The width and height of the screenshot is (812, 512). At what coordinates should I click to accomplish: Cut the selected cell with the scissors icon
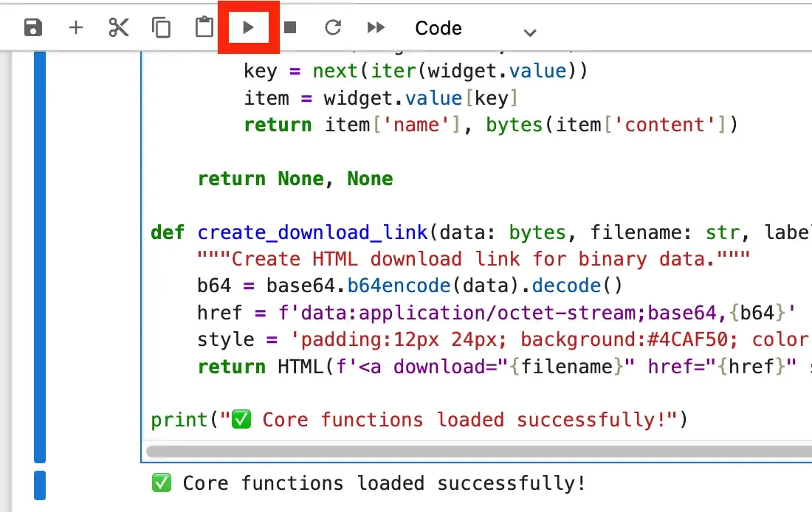119,27
